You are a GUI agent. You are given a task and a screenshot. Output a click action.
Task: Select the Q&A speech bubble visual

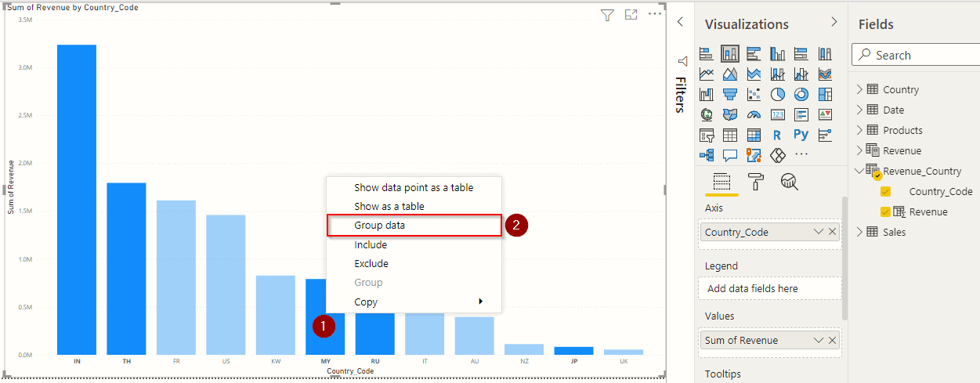730,155
